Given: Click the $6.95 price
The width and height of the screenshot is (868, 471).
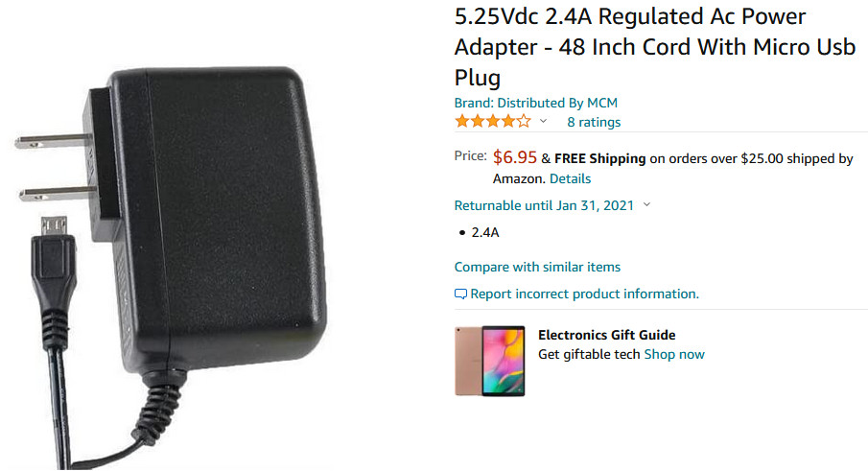Looking at the screenshot, I should point(515,157).
